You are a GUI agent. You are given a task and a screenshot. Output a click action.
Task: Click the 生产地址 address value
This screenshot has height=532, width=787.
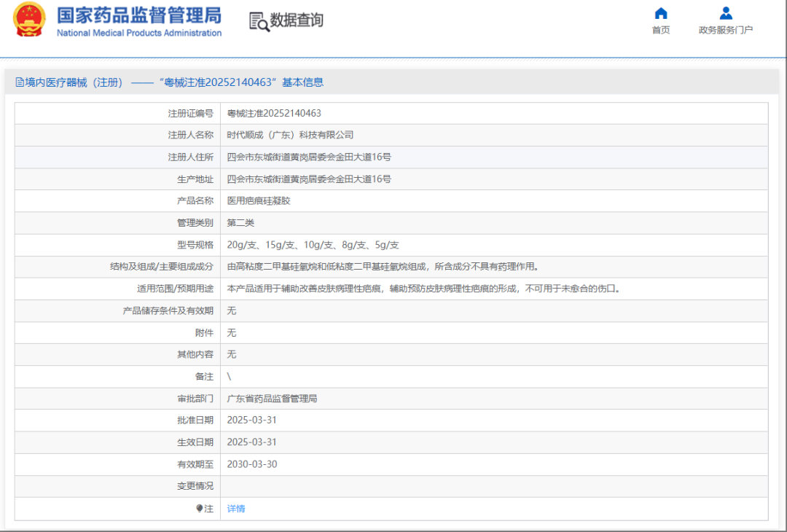pyautogui.click(x=309, y=179)
